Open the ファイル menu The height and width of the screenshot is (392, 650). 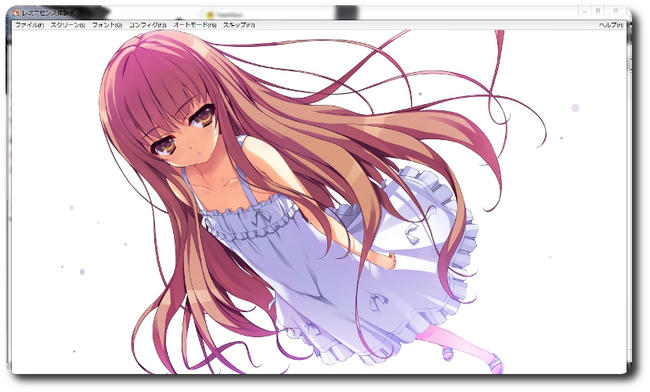coord(29,25)
